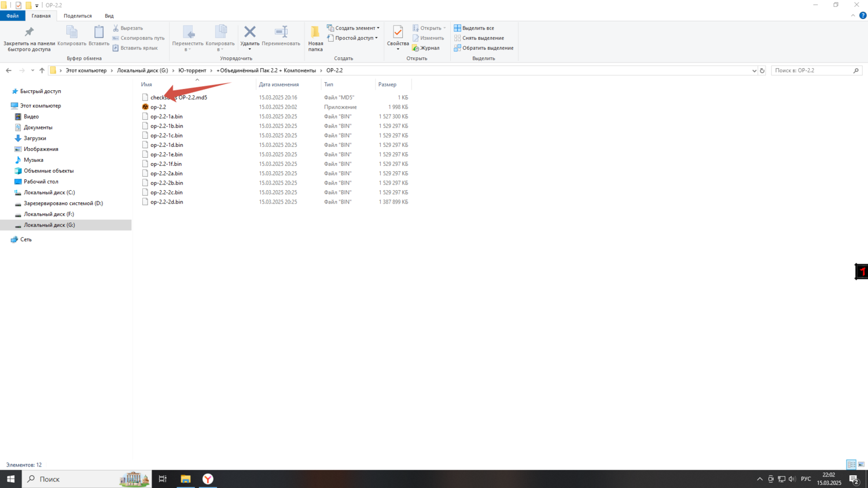Click the Журнал history icon
The height and width of the screenshot is (488, 868).
tap(426, 48)
